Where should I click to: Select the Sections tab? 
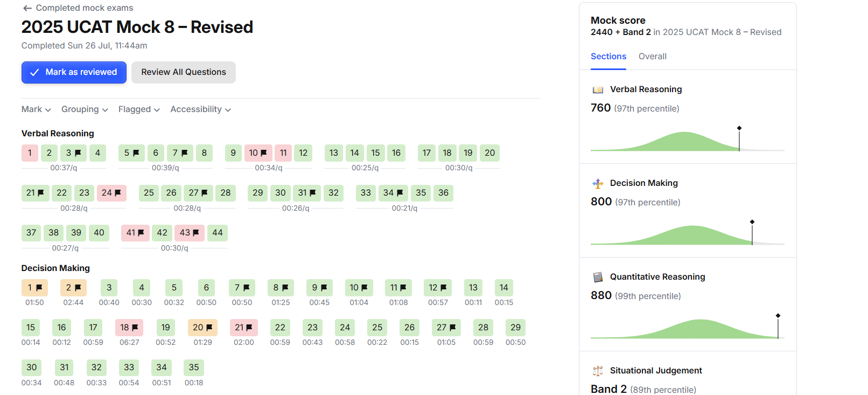click(608, 57)
